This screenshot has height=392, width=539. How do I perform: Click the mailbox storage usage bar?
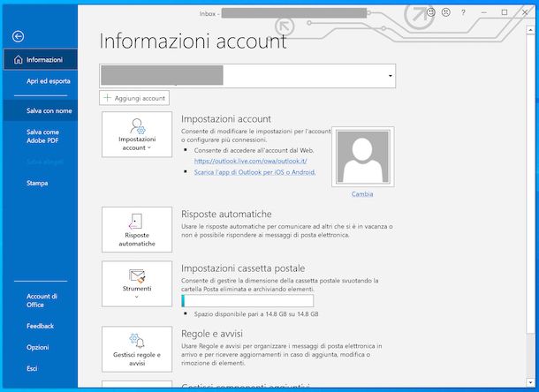(247, 300)
